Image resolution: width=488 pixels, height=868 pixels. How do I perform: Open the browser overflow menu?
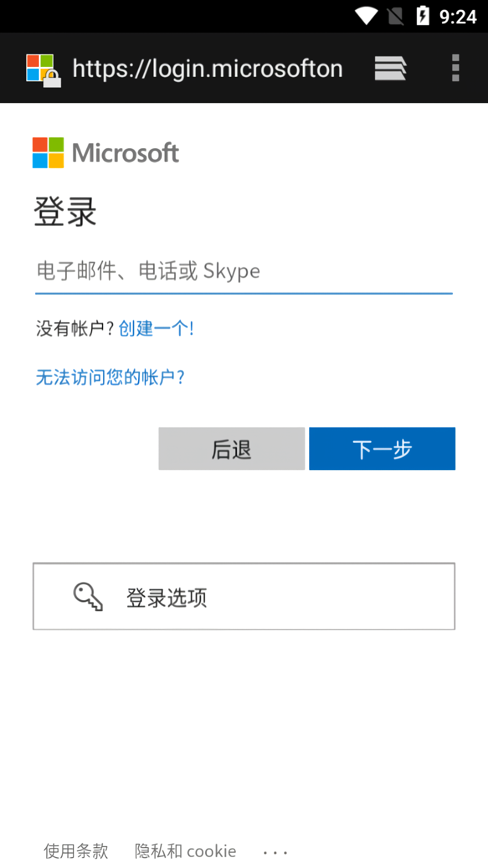click(455, 67)
